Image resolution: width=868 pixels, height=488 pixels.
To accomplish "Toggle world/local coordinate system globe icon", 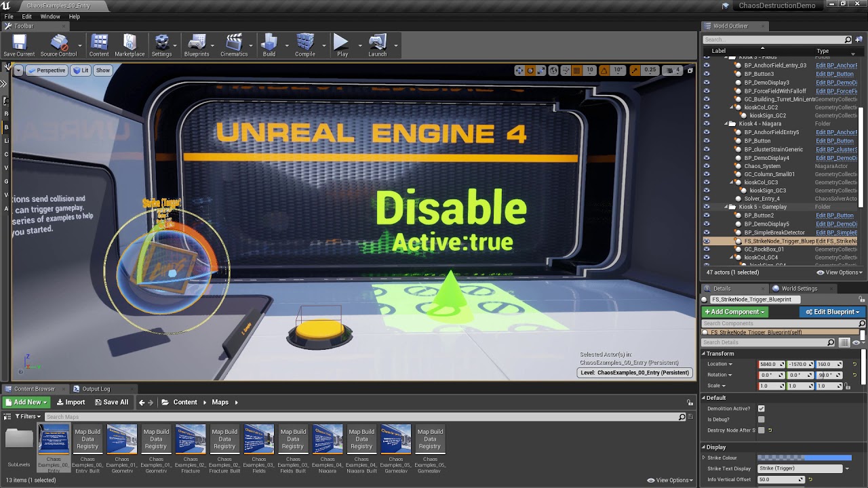I will (x=553, y=70).
